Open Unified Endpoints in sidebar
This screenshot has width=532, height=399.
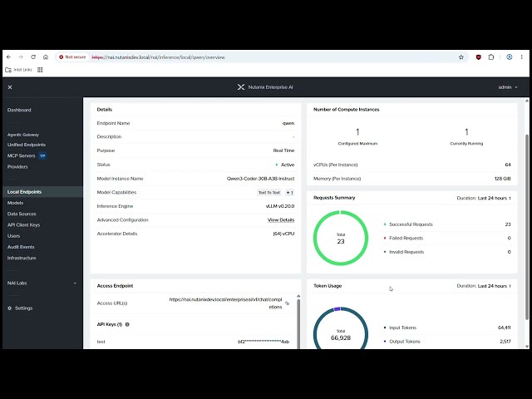27,145
